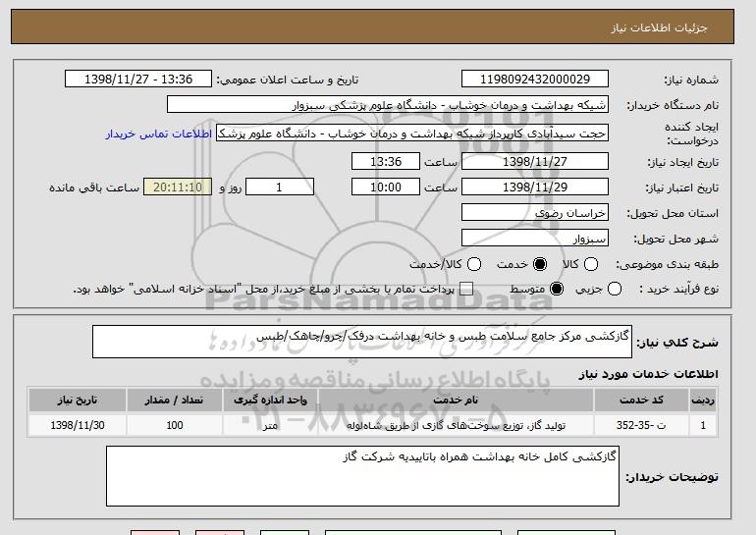756x535 pixels.
Task: Click the delivery city field سبزوار
Action: (x=535, y=239)
